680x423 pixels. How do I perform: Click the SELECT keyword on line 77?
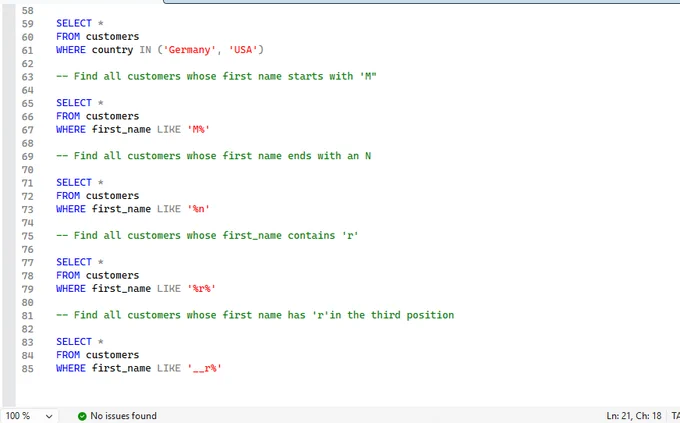click(74, 262)
